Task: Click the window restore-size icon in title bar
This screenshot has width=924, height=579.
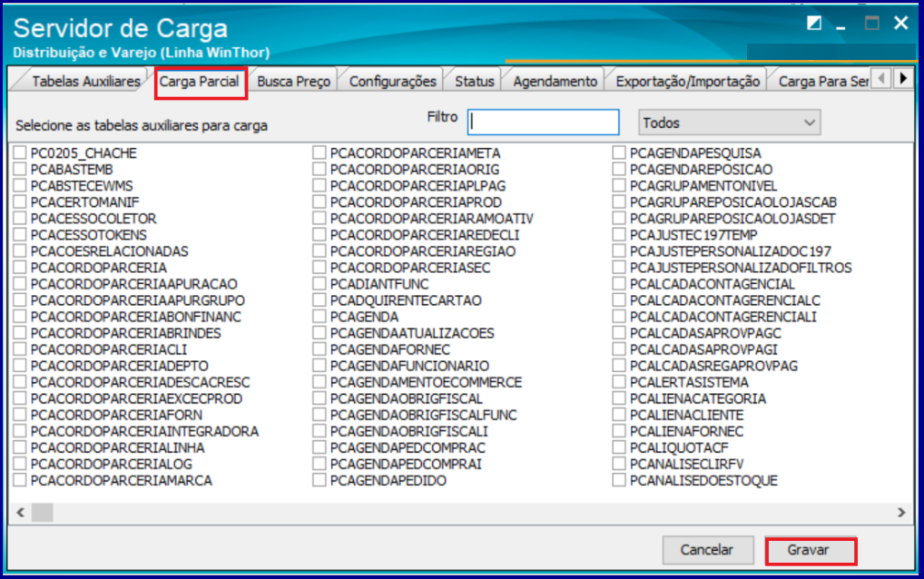Action: pos(814,24)
